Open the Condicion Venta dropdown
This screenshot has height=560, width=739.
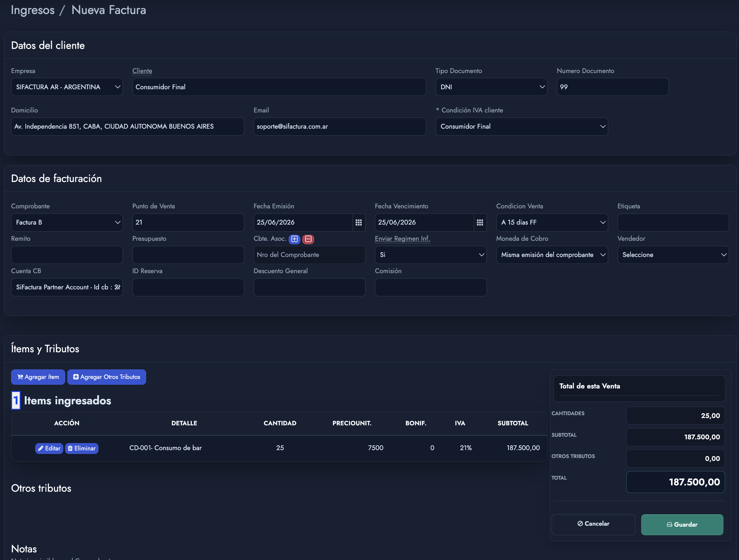552,223
